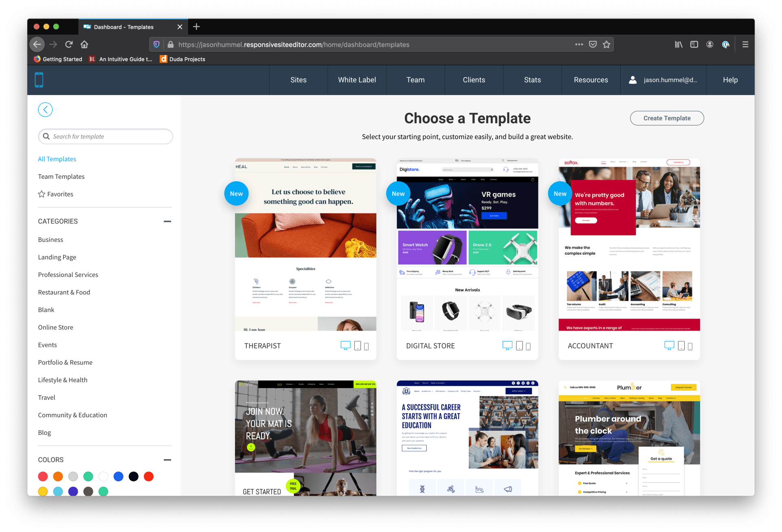This screenshot has height=532, width=782.
Task: Select desktop preview icon on Therapist template
Action: [x=345, y=345]
